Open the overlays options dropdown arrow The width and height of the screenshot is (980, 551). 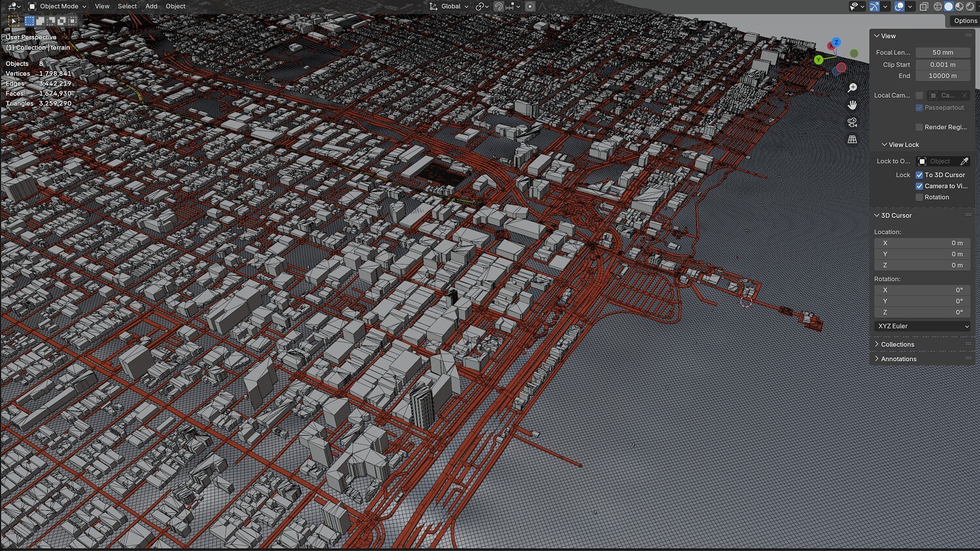click(x=910, y=7)
